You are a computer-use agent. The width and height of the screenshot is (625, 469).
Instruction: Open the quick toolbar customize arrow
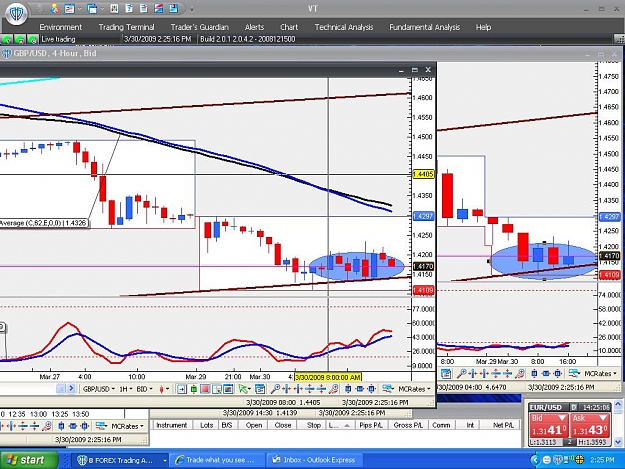(x=192, y=9)
